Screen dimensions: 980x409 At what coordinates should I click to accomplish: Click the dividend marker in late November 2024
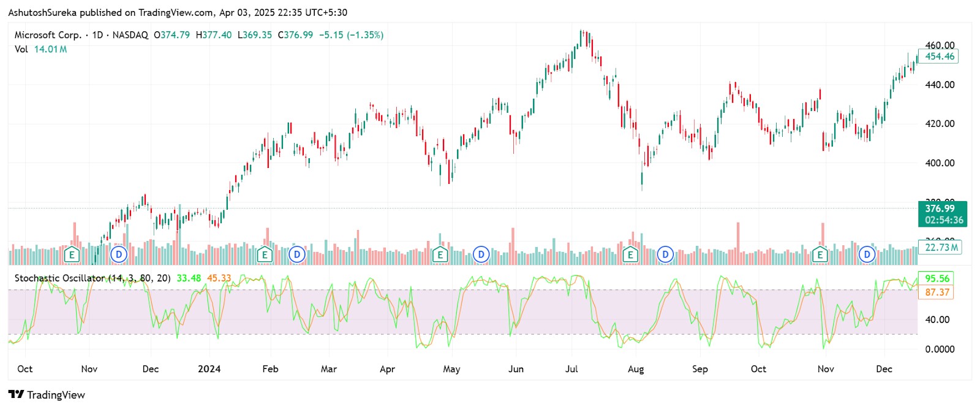point(867,254)
